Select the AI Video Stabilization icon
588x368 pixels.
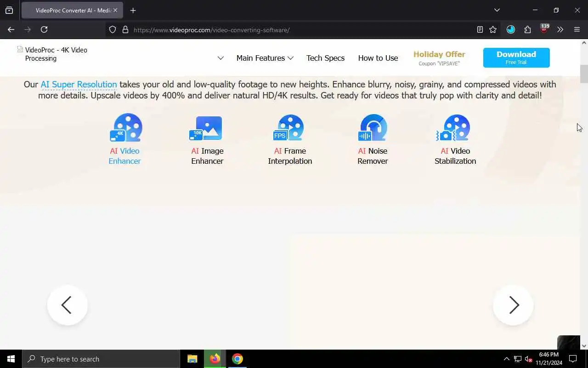[x=453, y=127]
